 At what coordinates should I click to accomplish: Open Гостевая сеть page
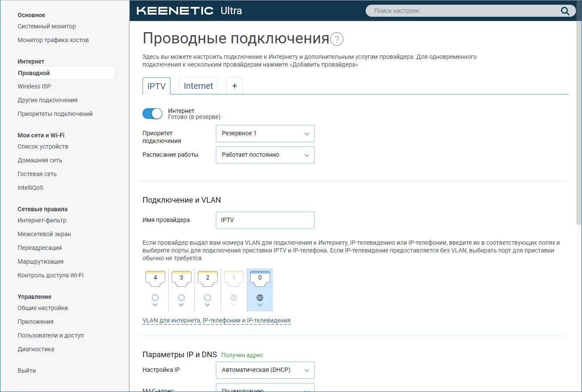pos(37,174)
